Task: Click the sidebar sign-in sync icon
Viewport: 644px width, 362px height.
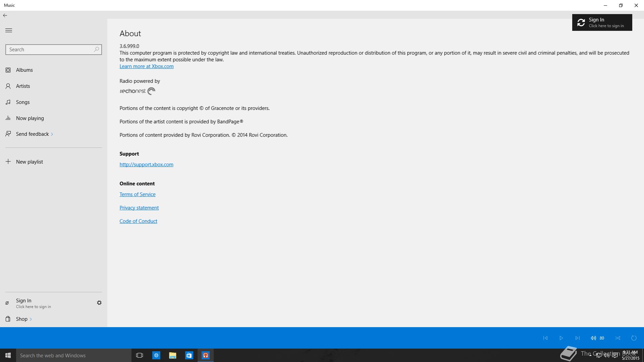Action: coord(7,303)
